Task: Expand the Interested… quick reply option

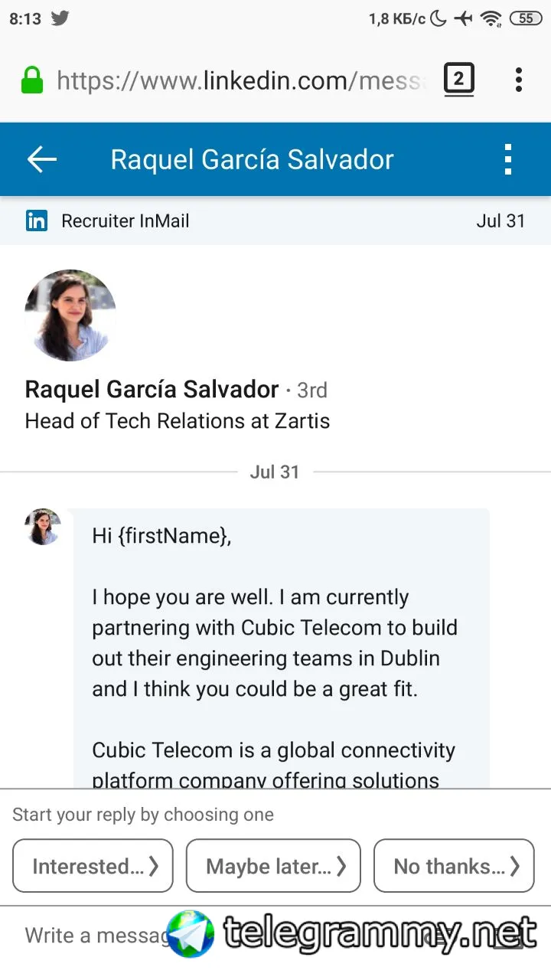Action: [93, 866]
